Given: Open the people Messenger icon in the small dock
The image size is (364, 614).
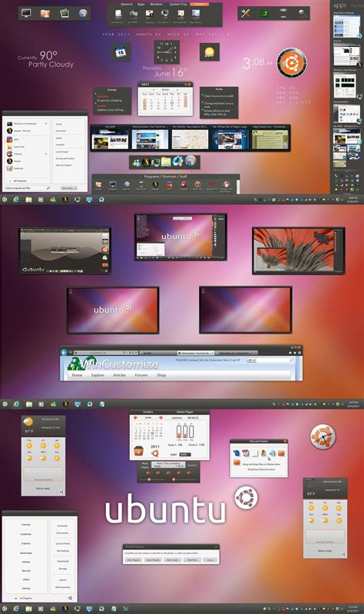Looking at the screenshot, I should tap(137, 161).
